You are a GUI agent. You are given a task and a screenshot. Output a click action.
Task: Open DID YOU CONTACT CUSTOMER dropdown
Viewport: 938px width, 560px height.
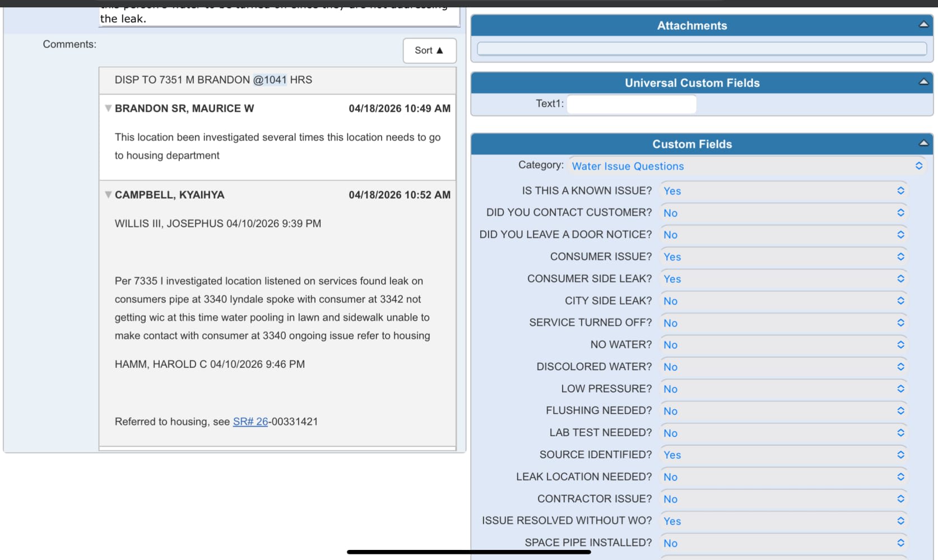783,213
